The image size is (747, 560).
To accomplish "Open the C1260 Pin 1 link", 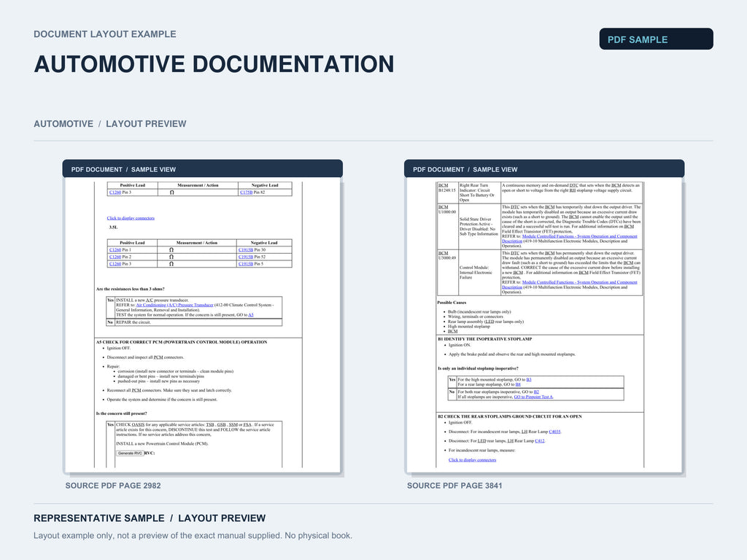I will point(115,250).
